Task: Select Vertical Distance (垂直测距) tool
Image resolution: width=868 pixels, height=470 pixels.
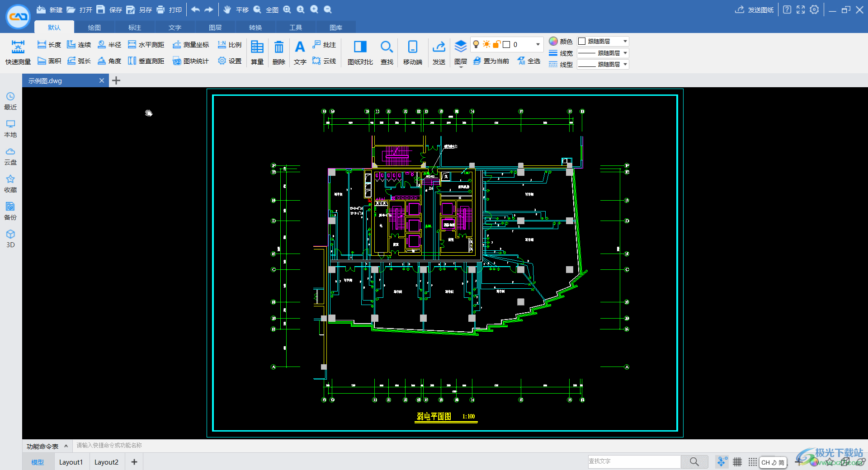Action: tap(146, 61)
